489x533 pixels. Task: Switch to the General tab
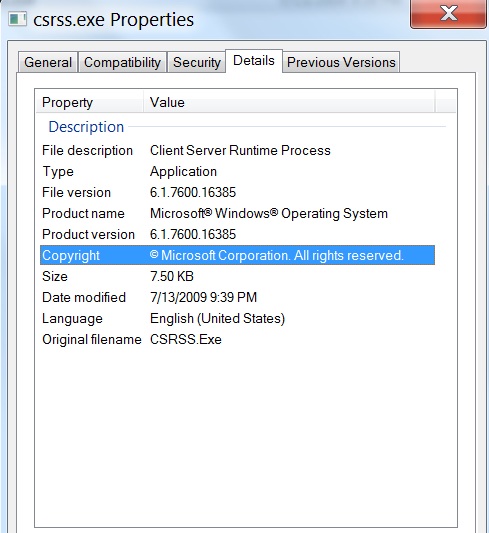[48, 62]
